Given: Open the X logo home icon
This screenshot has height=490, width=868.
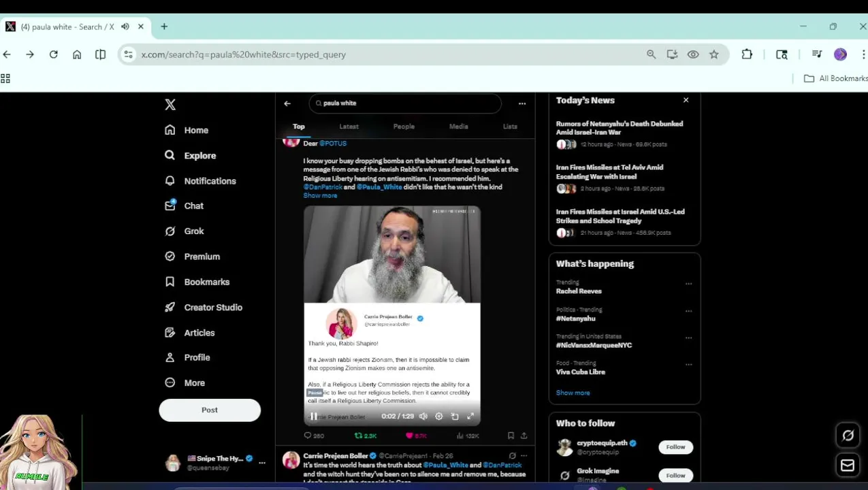Looking at the screenshot, I should coord(170,104).
